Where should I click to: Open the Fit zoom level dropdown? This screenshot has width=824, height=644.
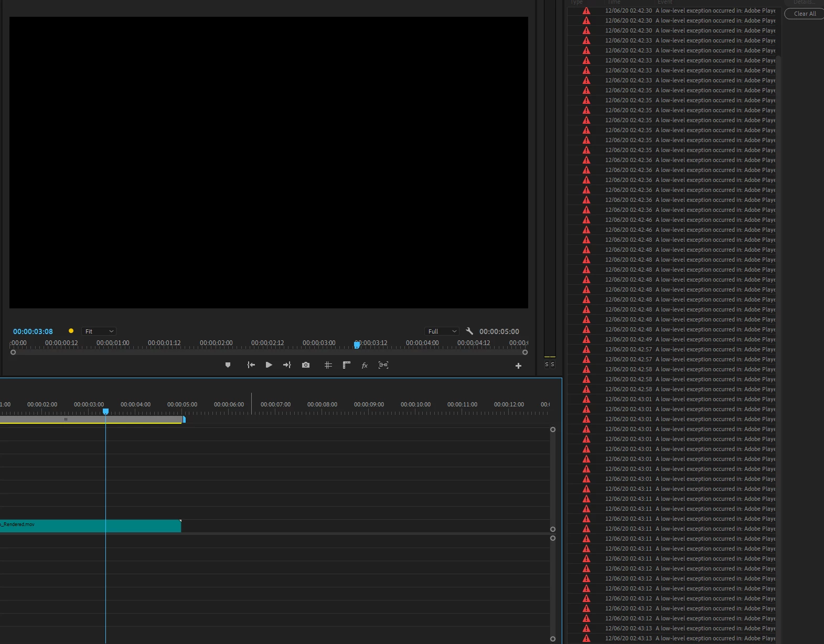(99, 331)
